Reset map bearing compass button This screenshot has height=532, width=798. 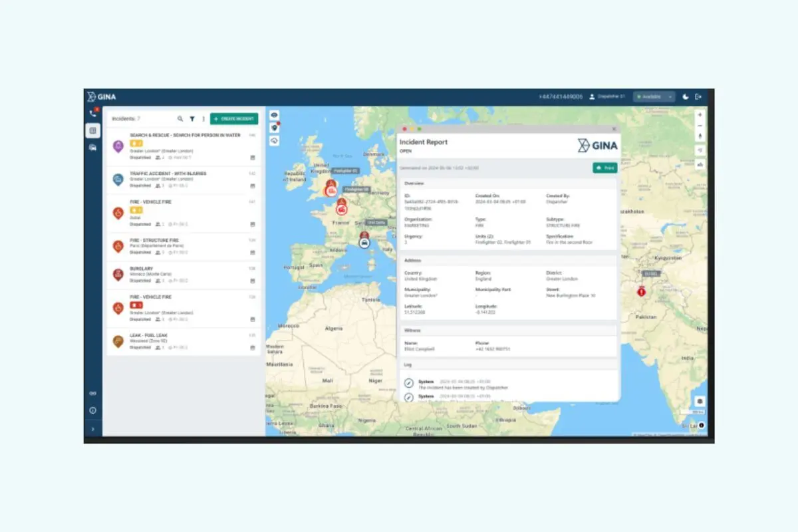pyautogui.click(x=700, y=137)
